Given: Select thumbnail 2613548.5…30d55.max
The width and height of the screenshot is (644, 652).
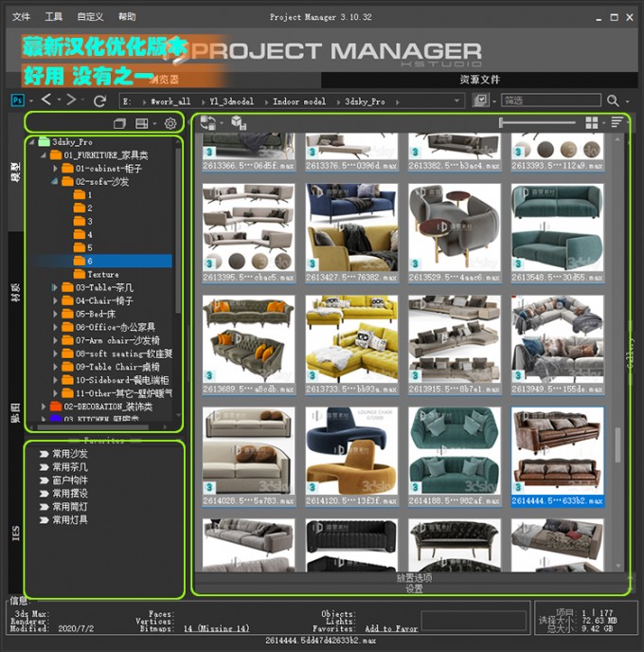Looking at the screenshot, I should (557, 233).
